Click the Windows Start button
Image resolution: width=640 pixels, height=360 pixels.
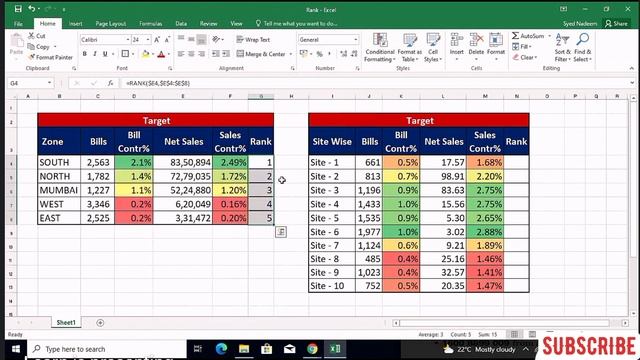click(x=16, y=349)
